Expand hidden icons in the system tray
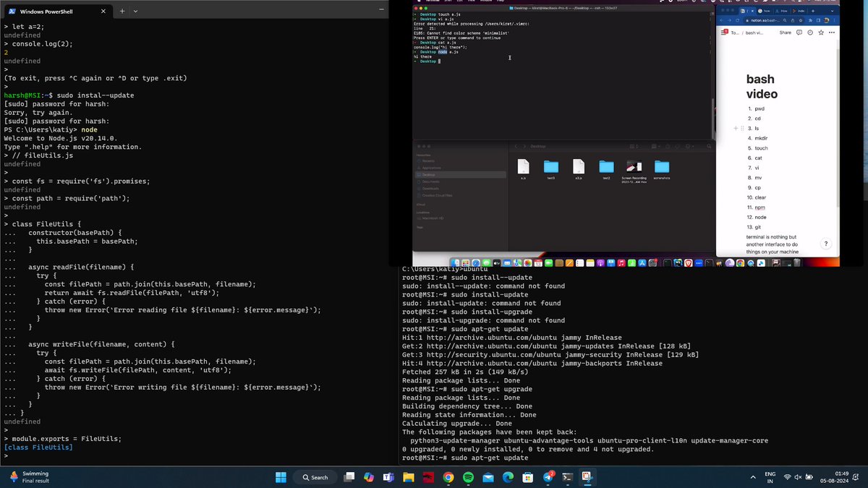This screenshot has height=488, width=868. pos(753,476)
